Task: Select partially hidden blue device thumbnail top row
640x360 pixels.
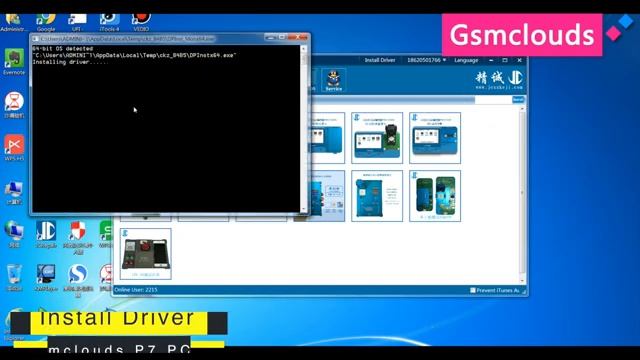Action: point(327,138)
